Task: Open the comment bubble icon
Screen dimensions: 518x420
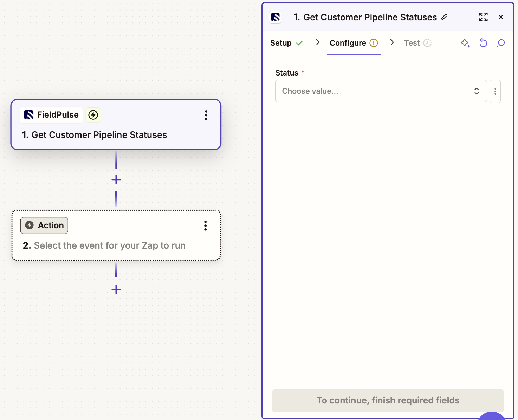Action: pyautogui.click(x=501, y=43)
